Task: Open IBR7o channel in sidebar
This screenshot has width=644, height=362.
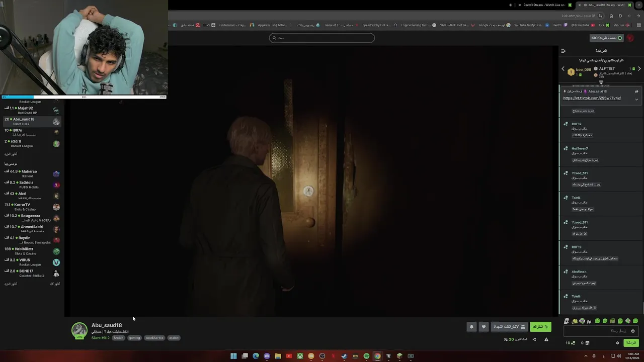Action: 32,132
